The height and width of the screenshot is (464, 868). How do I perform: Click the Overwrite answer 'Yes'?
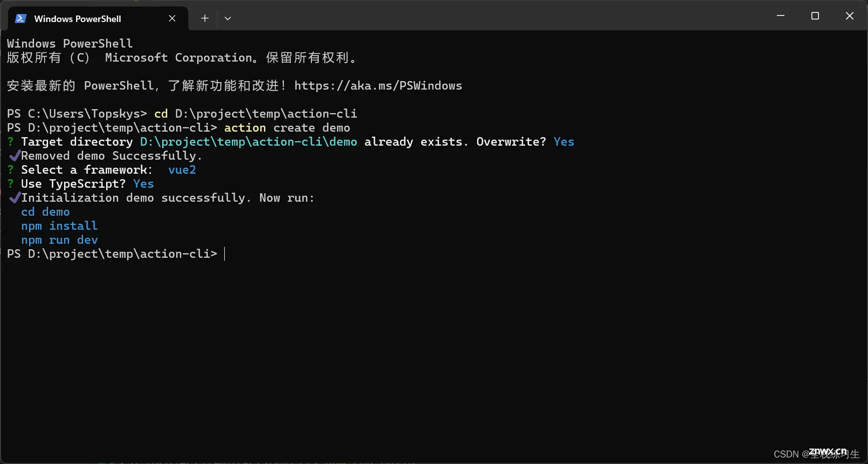[x=564, y=142]
